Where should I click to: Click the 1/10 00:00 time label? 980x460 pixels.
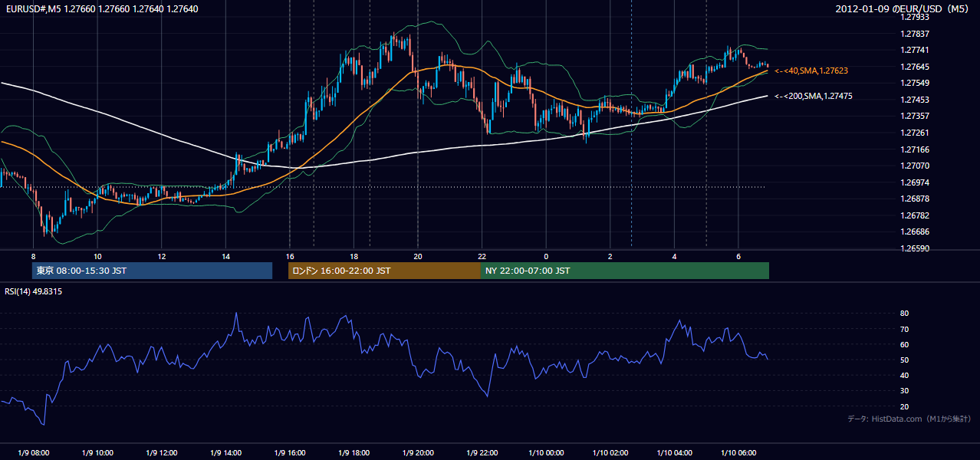click(546, 452)
